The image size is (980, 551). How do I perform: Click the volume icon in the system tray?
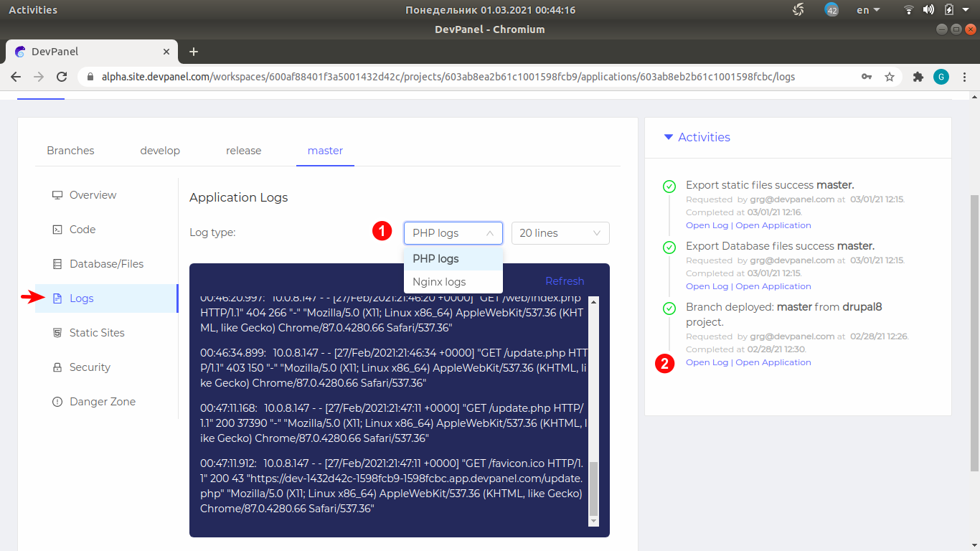930,9
